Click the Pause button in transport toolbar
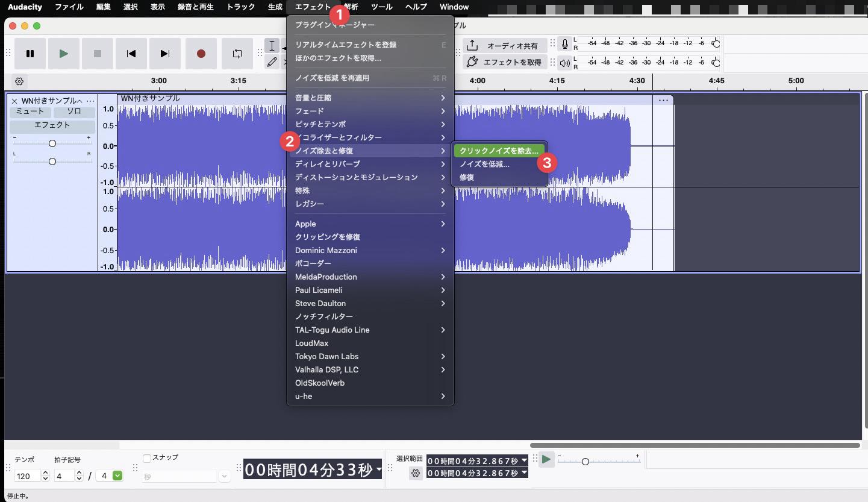The height and width of the screenshot is (502, 868). click(30, 54)
